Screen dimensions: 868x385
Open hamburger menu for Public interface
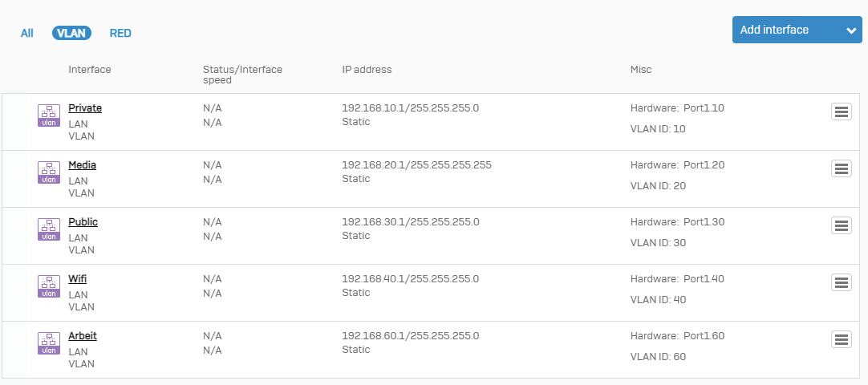[x=842, y=225]
